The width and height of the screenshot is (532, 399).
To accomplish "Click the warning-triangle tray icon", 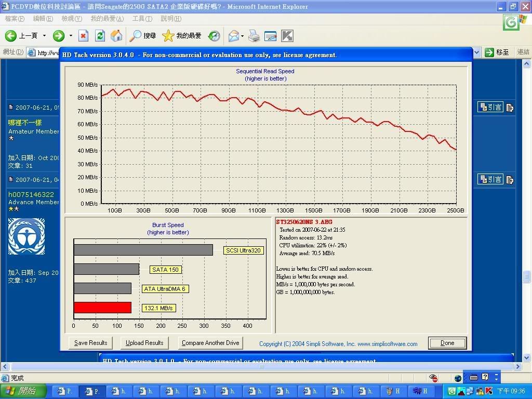I will [480, 391].
